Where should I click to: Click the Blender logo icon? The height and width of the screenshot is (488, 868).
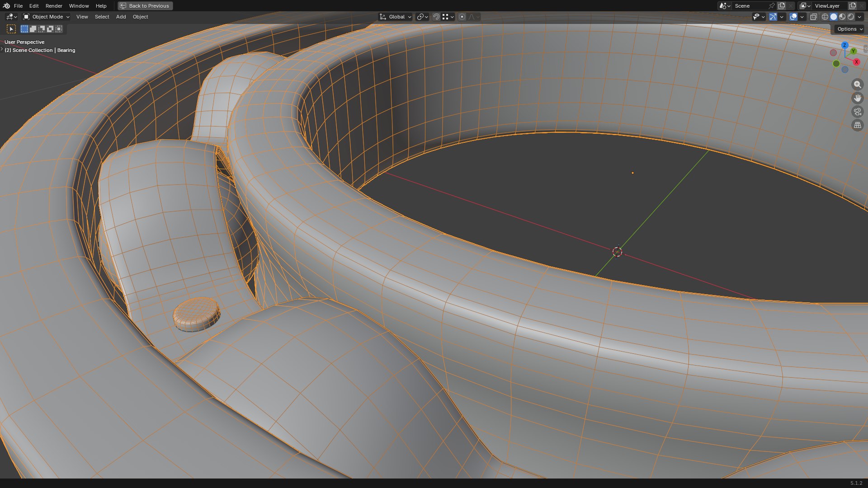point(6,6)
